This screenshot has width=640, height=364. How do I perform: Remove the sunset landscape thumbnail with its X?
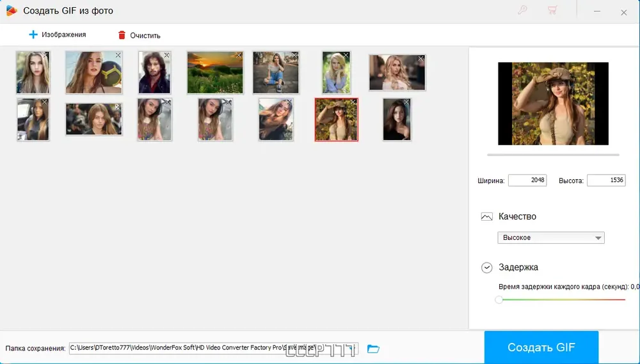[x=239, y=55]
